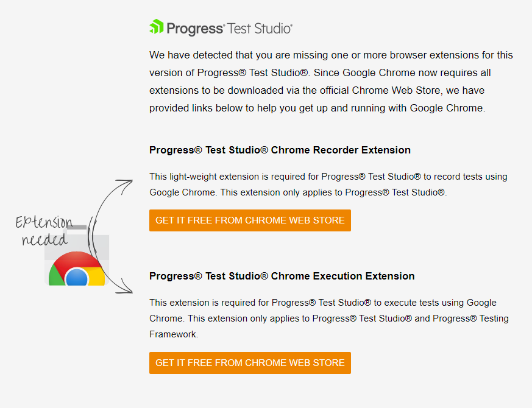Click the gray Web Store bag handle

(77, 227)
